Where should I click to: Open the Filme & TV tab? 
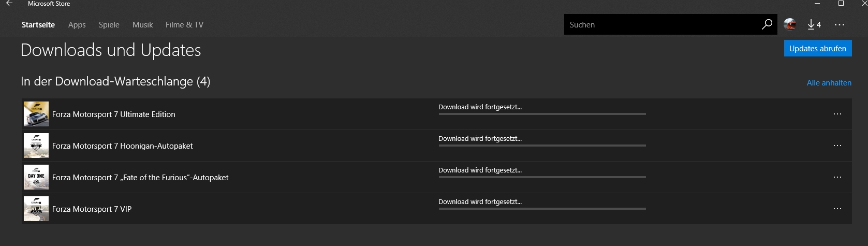[184, 25]
